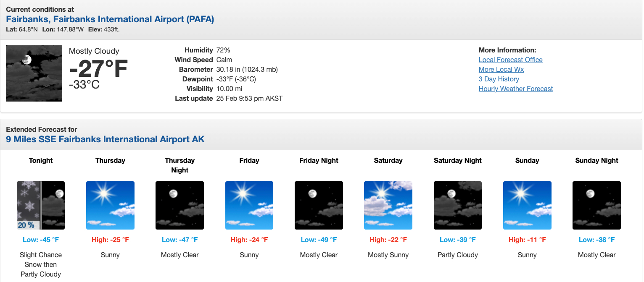The width and height of the screenshot is (644, 282).
Task: Click Friday's sunny forecast icon
Action: 249,205
